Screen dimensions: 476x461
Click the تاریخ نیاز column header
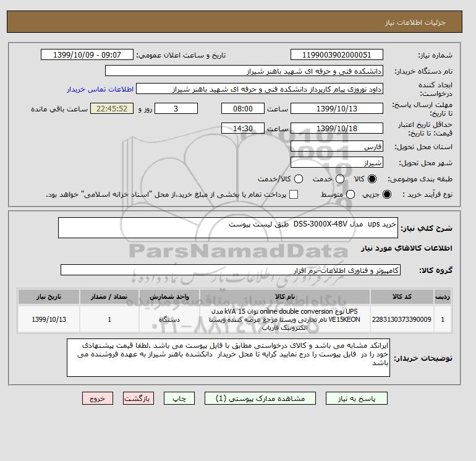pos(49,296)
